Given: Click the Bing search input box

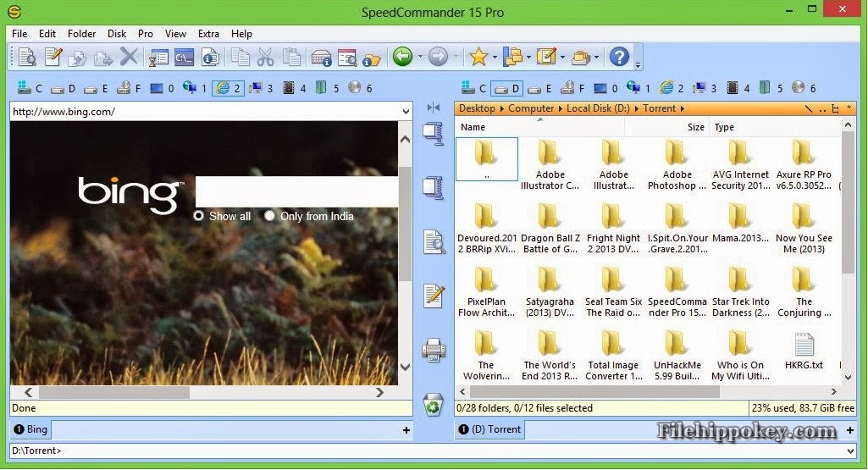Looking at the screenshot, I should click(x=296, y=192).
